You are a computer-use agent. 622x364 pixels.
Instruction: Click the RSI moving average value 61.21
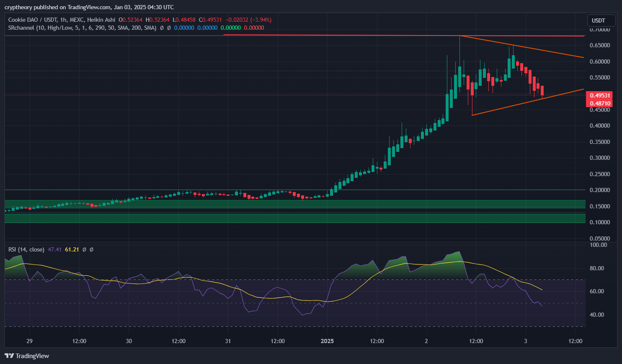click(72, 249)
